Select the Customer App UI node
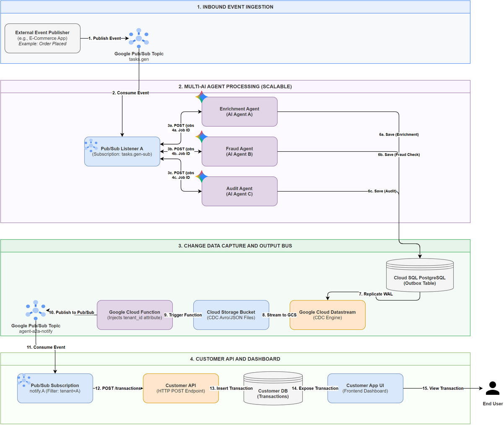 click(365, 388)
